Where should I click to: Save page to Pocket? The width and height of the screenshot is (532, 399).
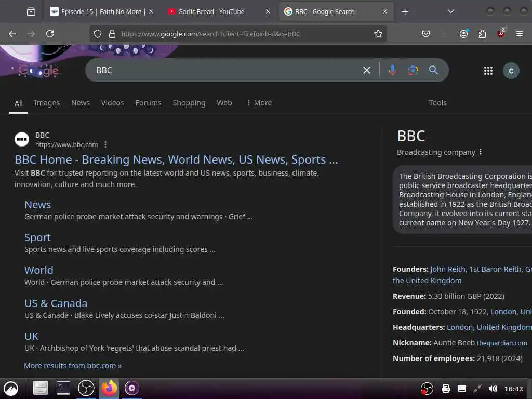click(x=426, y=34)
